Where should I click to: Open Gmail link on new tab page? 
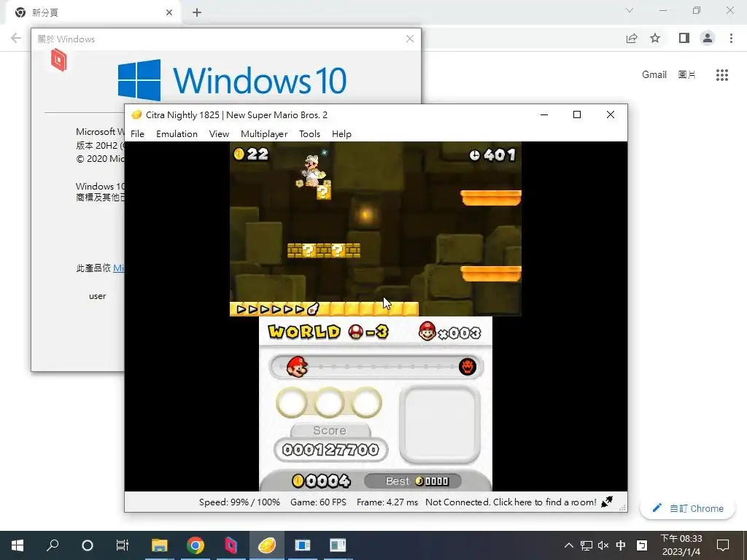(654, 75)
